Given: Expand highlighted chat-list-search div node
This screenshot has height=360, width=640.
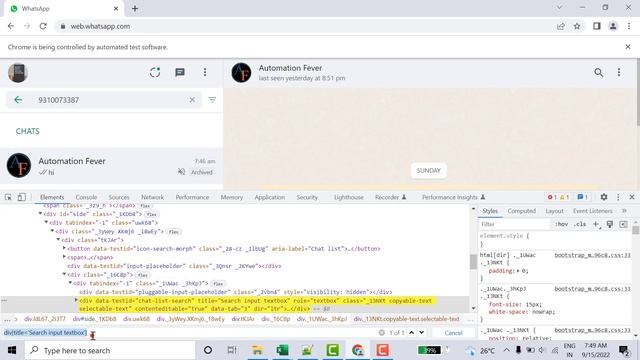Looking at the screenshot, I should (76, 300).
